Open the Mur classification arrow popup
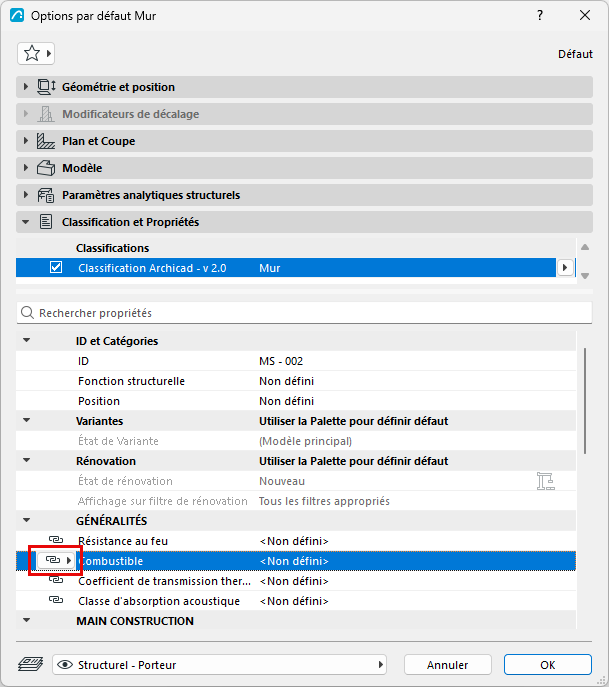This screenshot has height=687, width=609. pyautogui.click(x=565, y=267)
